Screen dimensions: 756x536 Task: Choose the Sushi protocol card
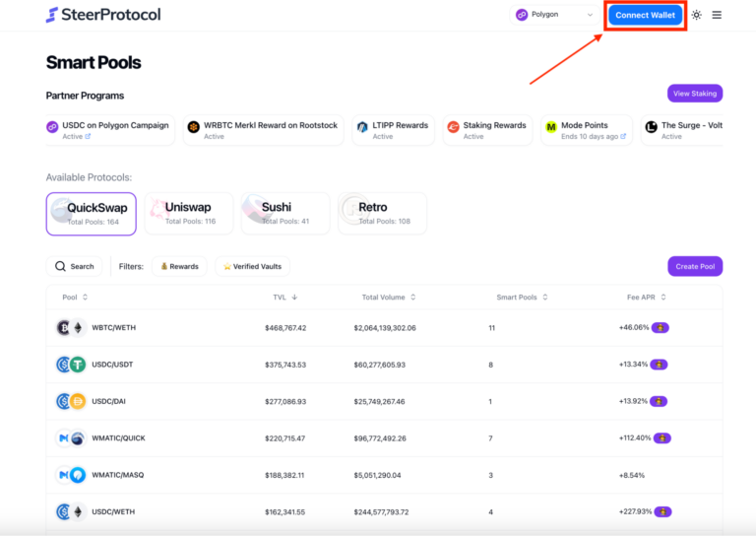pos(284,213)
